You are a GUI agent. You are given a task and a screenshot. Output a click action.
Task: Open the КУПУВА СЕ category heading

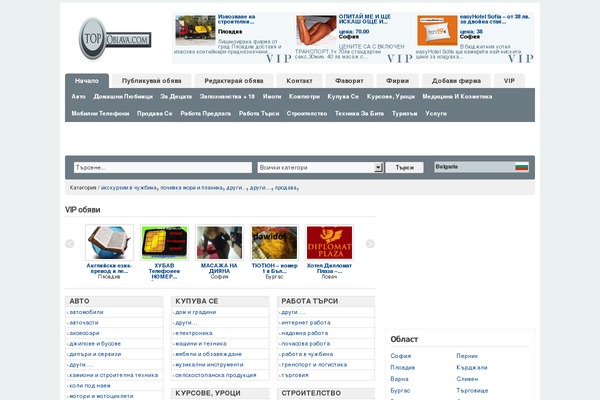tap(197, 301)
